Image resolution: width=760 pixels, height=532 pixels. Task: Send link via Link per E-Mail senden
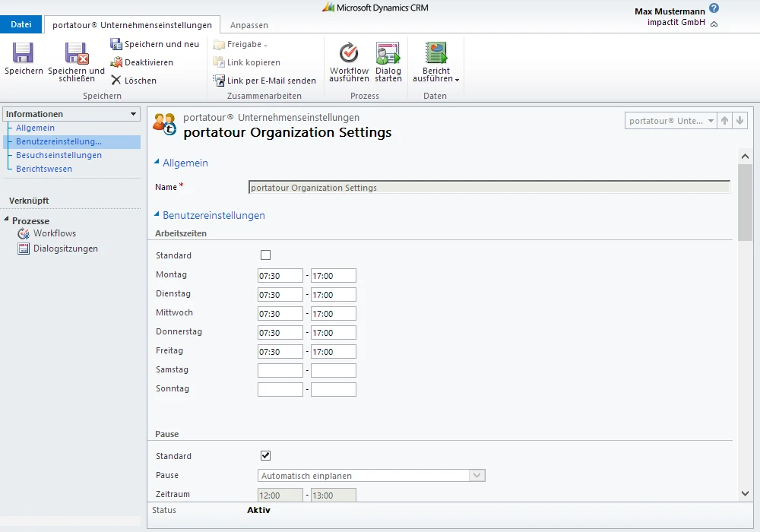point(264,81)
